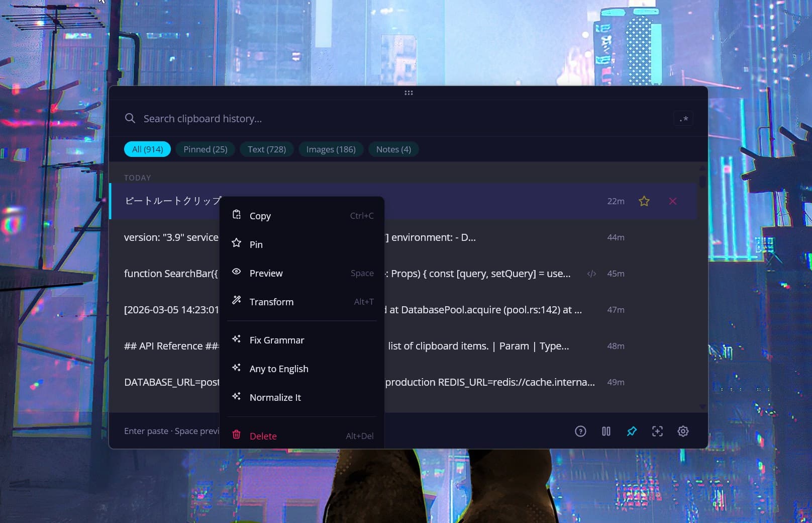Viewport: 812px width, 523px height.
Task: Open the settings gear icon
Action: [683, 431]
